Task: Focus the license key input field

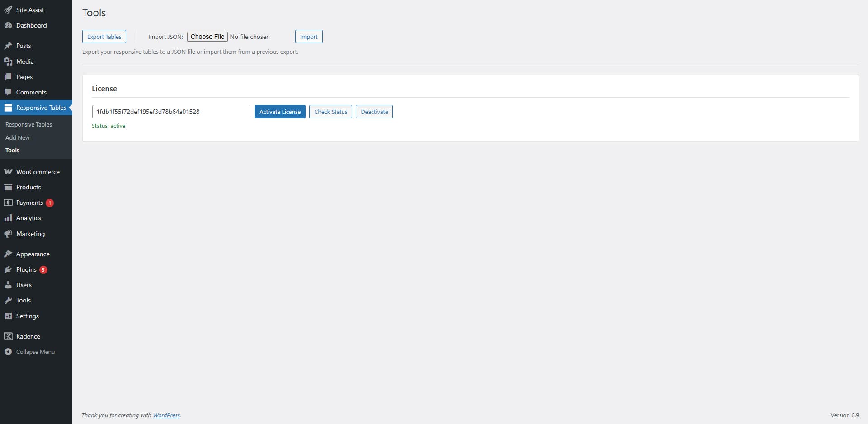Action: (171, 112)
